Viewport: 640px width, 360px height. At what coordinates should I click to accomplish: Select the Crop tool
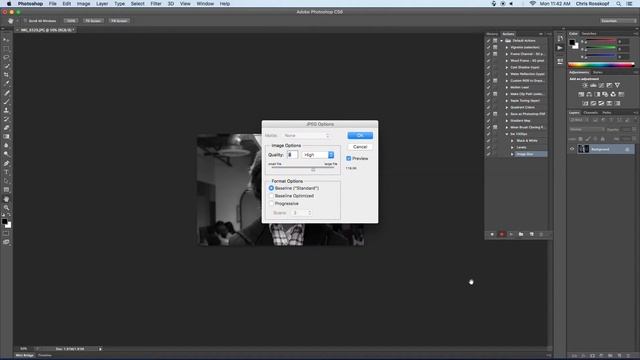pos(6,75)
